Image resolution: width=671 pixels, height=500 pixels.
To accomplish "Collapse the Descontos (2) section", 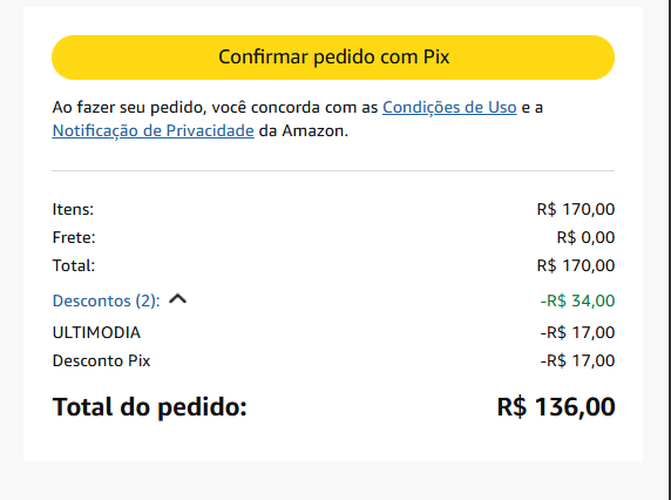I will (x=106, y=300).
